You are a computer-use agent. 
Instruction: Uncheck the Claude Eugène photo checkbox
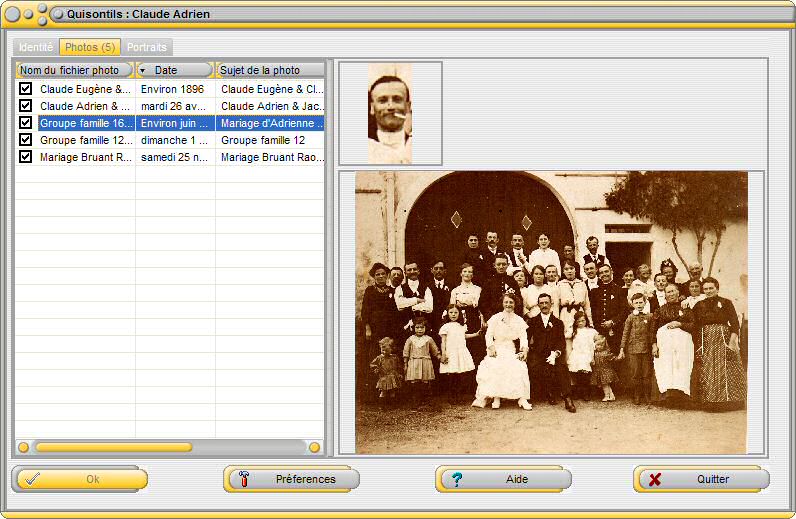26,89
